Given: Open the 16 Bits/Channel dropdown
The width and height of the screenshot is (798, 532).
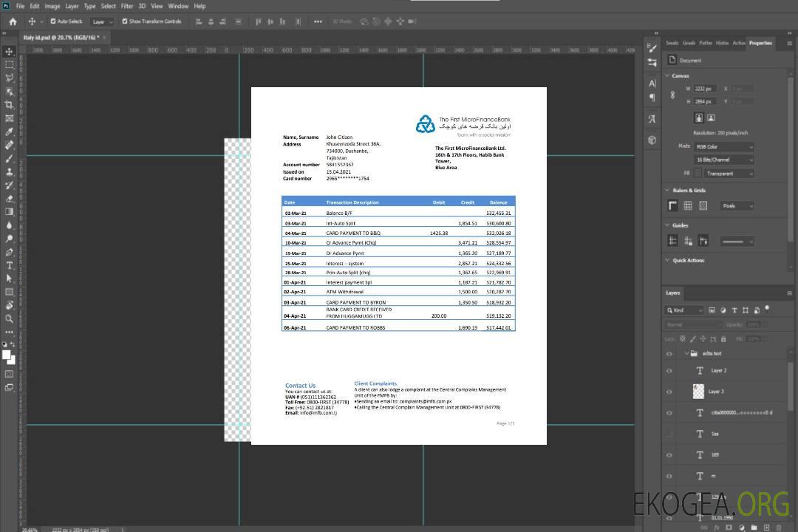Looking at the screenshot, I should tap(723, 160).
